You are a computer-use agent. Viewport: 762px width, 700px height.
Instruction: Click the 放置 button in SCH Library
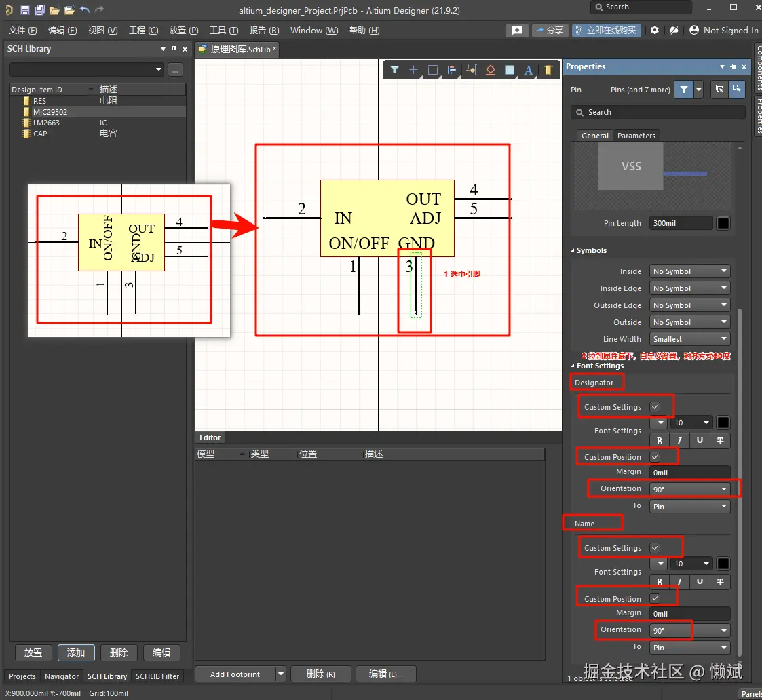coord(33,653)
